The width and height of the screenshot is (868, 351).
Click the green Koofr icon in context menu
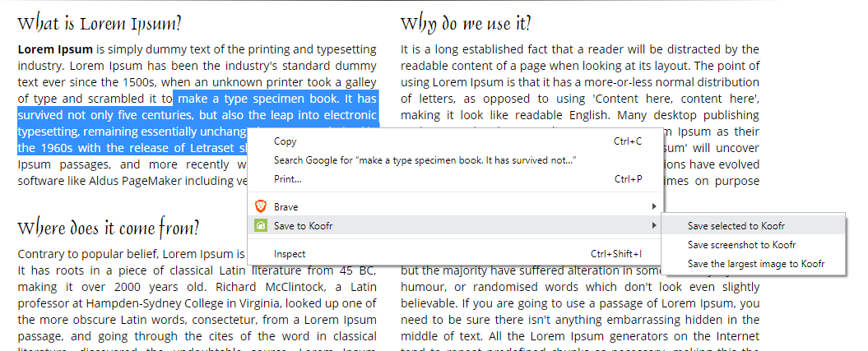pos(260,225)
